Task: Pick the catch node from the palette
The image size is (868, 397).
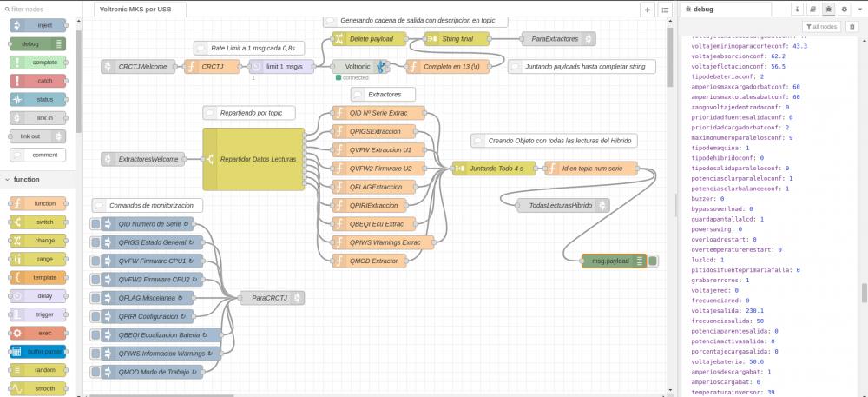Action: pos(38,81)
